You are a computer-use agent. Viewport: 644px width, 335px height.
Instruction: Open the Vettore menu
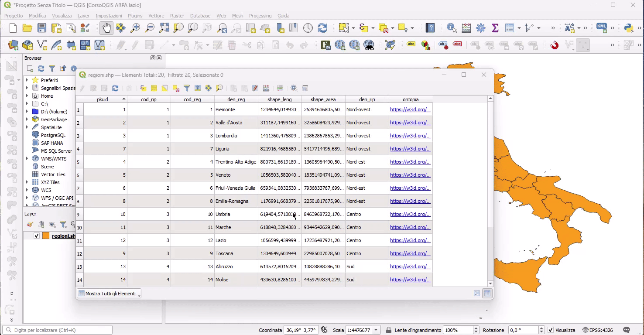tap(156, 16)
